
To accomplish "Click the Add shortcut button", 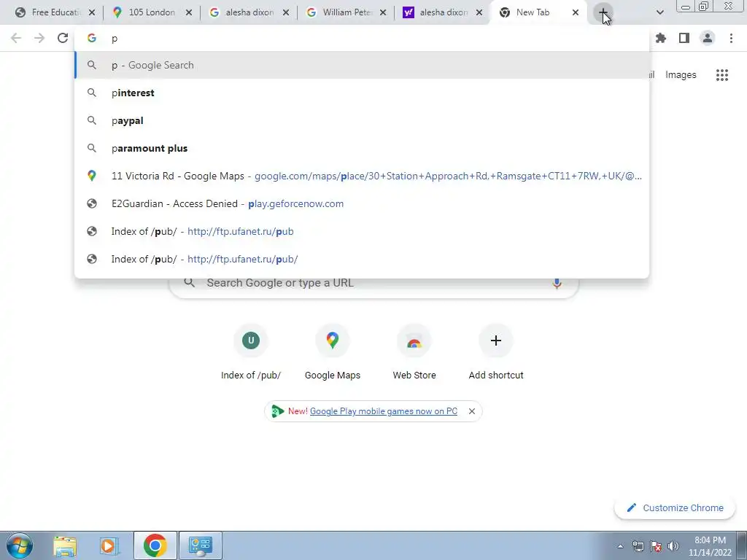I will click(496, 352).
